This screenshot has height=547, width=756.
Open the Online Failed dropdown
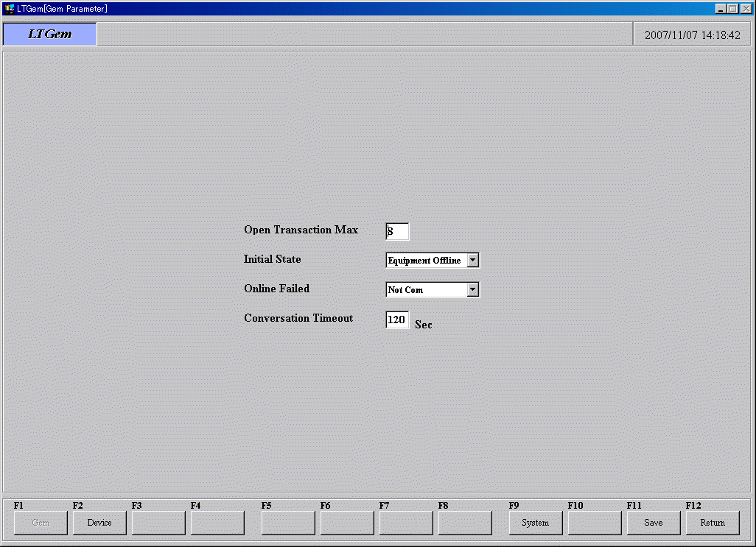point(473,289)
